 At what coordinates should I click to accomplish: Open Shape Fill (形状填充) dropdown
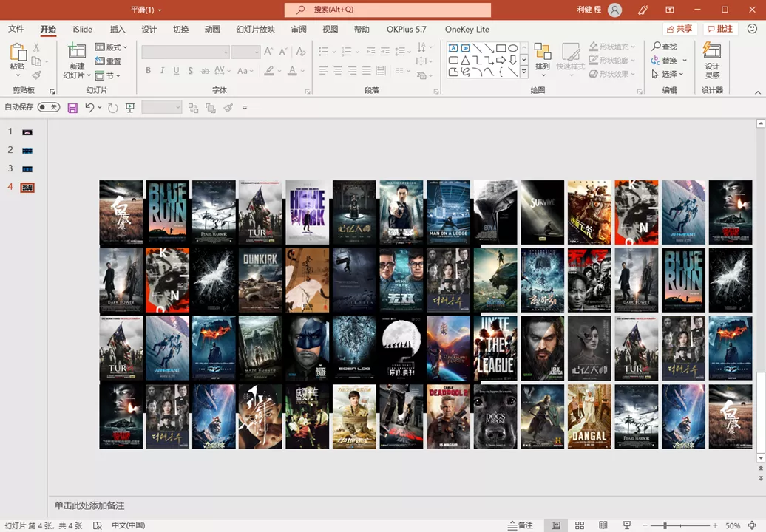point(612,47)
